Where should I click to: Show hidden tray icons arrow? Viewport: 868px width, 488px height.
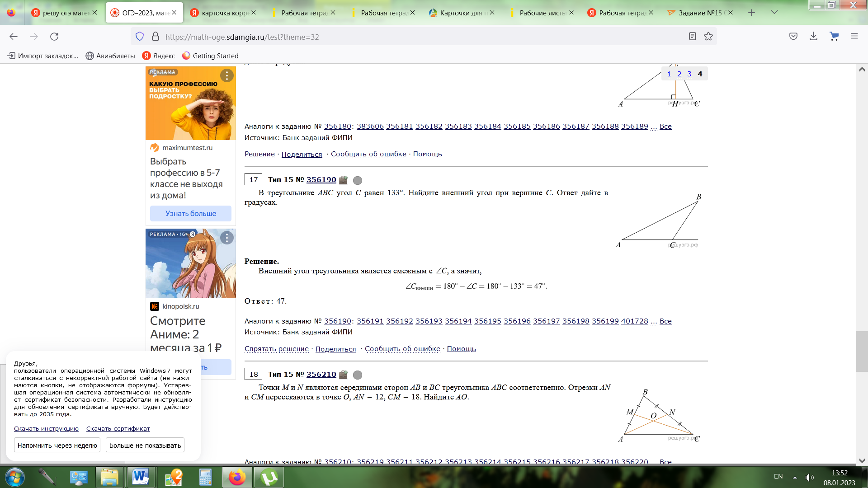(795, 477)
